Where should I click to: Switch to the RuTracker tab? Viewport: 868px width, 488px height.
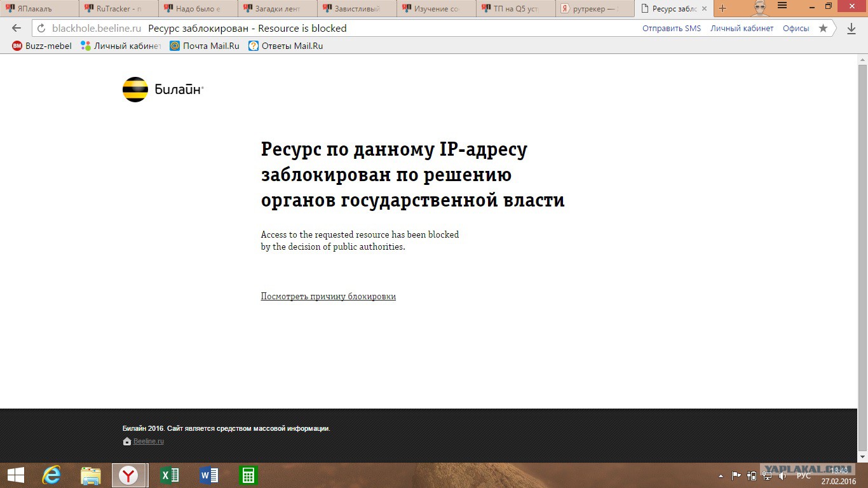click(x=119, y=8)
